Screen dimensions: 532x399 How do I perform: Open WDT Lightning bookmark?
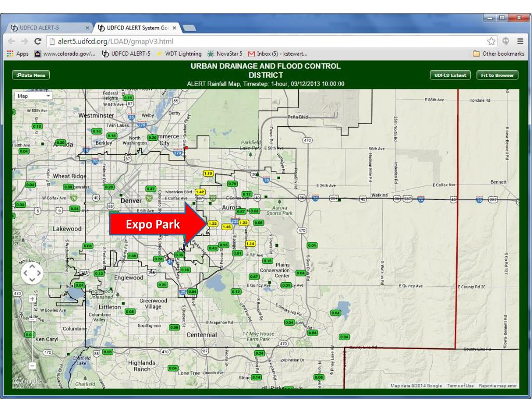[179, 54]
